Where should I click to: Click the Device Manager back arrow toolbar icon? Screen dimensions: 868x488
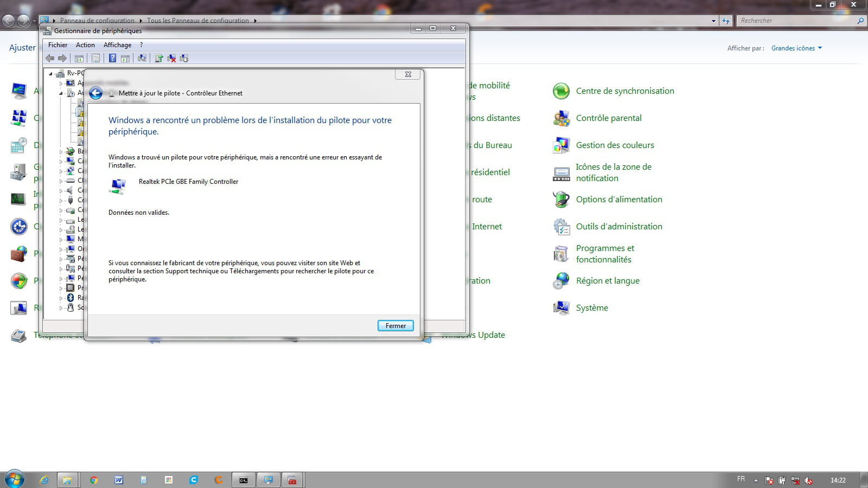tap(50, 59)
